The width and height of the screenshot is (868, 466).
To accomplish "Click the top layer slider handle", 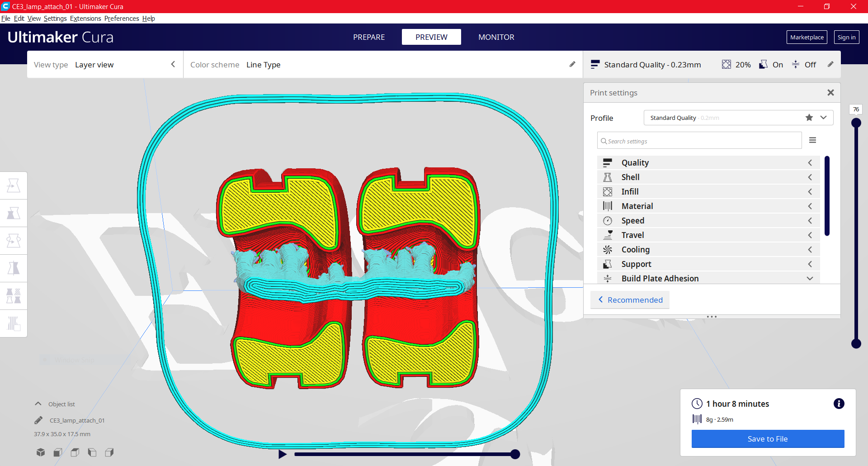I will tap(856, 123).
